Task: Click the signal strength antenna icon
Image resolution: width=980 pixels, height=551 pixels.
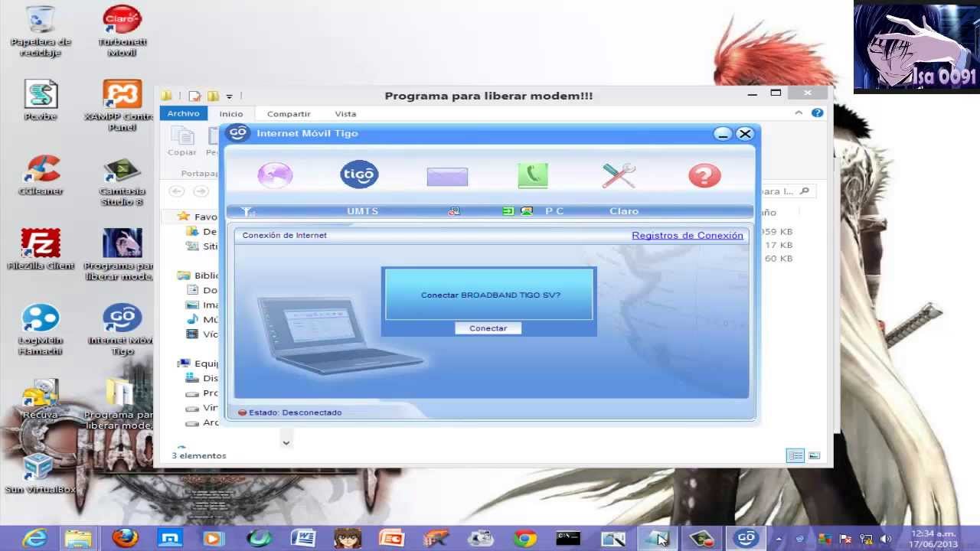Action: tap(247, 211)
